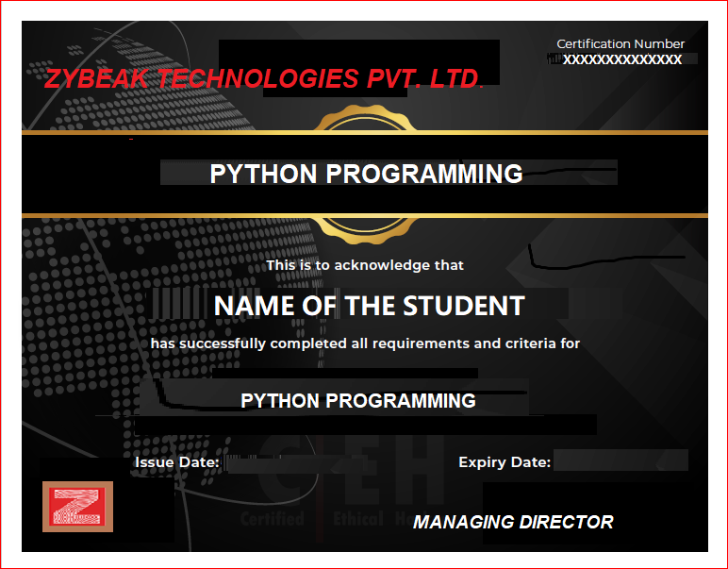Click the 'Issue Date:' label
Viewport: 728px width, 569px height.
pos(176,462)
